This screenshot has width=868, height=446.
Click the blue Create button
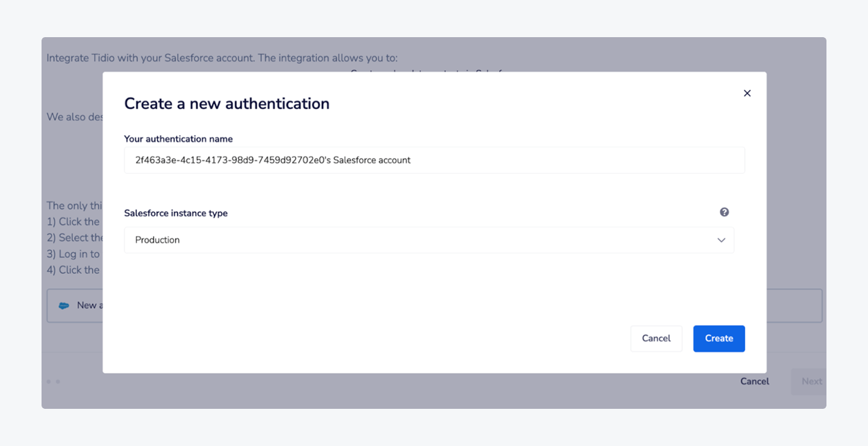[719, 338]
